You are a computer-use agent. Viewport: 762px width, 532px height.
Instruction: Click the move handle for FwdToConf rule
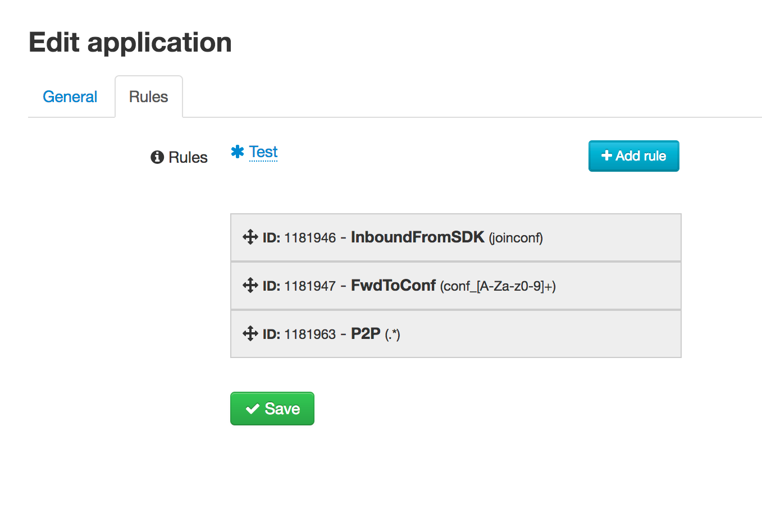click(250, 286)
